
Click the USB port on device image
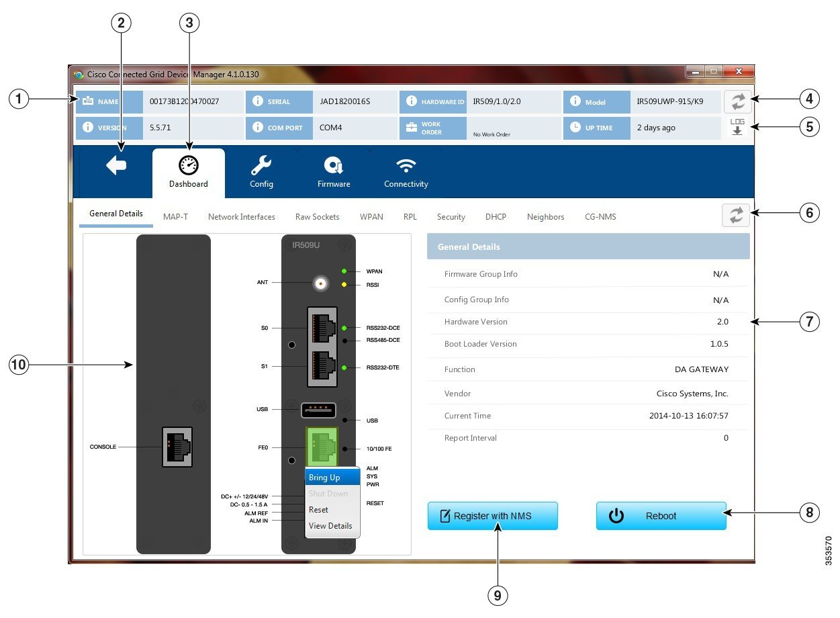[x=318, y=409]
